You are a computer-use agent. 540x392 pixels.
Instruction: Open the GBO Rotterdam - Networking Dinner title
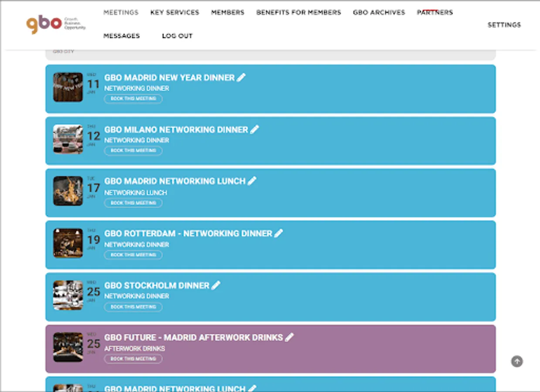188,233
